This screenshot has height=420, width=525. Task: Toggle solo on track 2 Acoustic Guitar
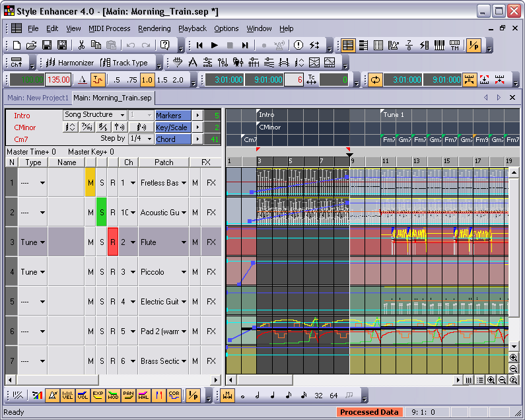101,212
